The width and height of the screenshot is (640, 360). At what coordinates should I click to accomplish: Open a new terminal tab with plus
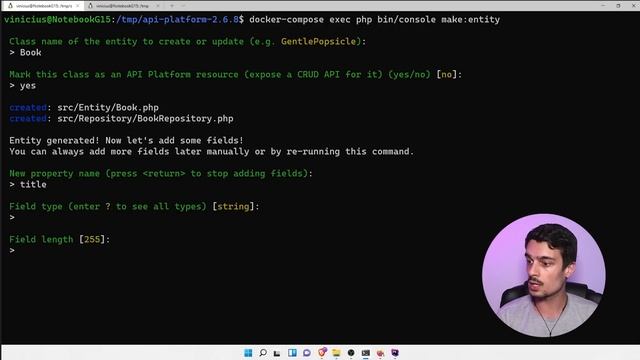(x=172, y=6)
